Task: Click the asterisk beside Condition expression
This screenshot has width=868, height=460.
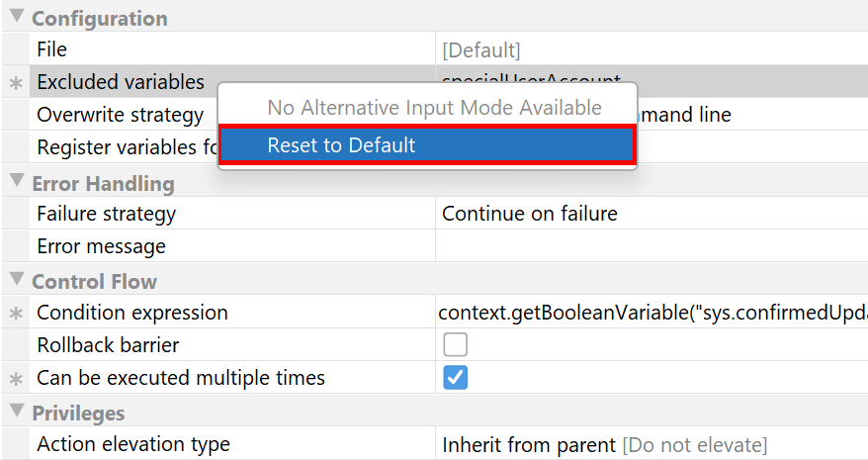Action: click(x=16, y=314)
